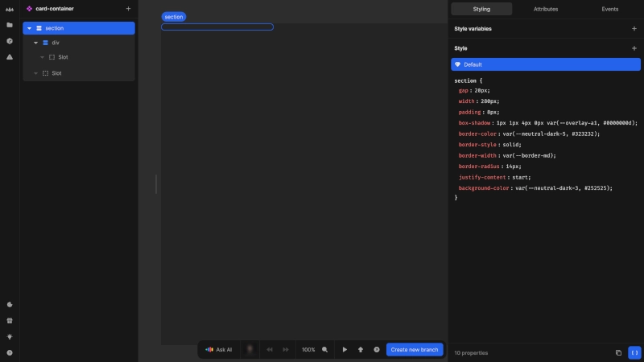Click the zoom magnifier icon

pos(325,350)
